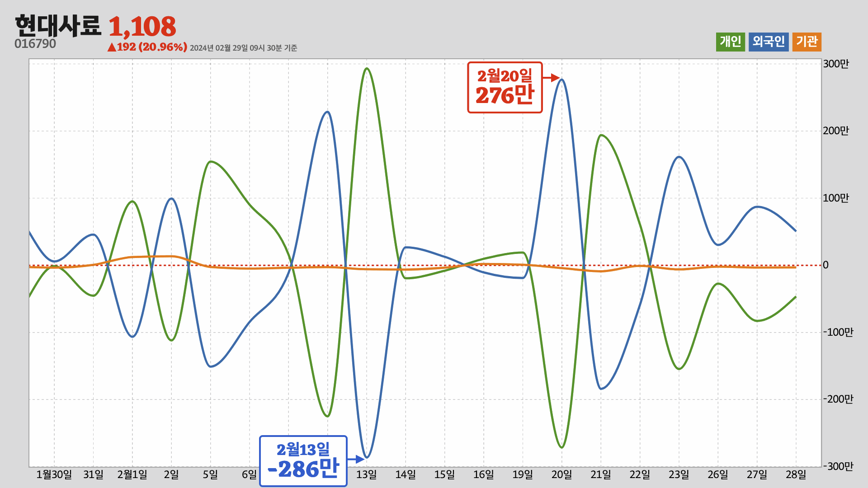Viewport: 868px width, 488px height.
Task: Click the orange 기관 legend label
Action: click(807, 42)
